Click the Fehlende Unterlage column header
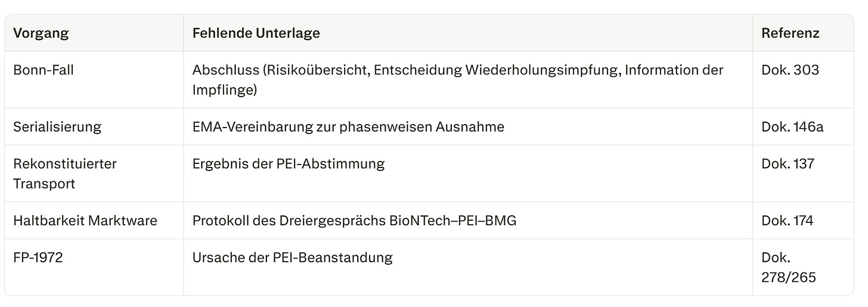This screenshot has height=307, width=868. point(256,33)
